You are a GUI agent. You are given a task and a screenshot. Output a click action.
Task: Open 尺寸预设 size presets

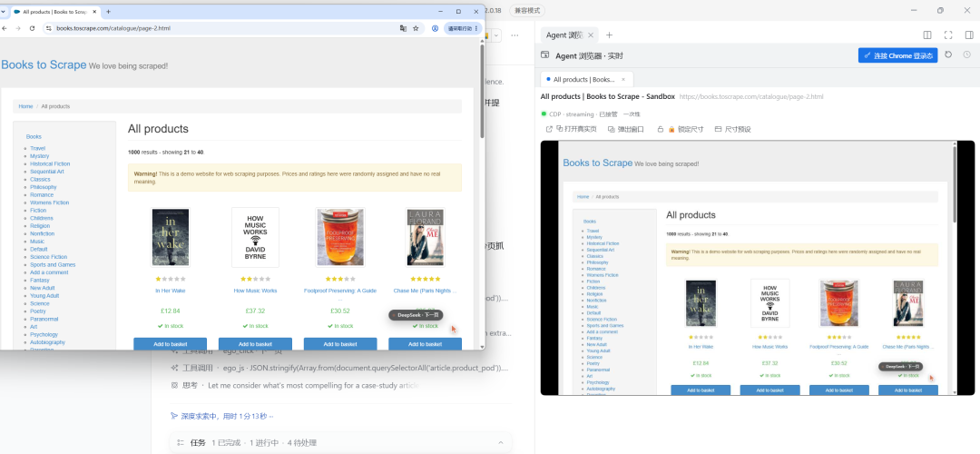(x=733, y=130)
